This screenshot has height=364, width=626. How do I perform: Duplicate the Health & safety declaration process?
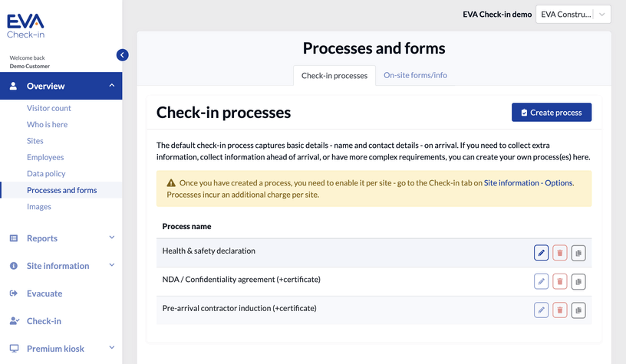point(578,253)
